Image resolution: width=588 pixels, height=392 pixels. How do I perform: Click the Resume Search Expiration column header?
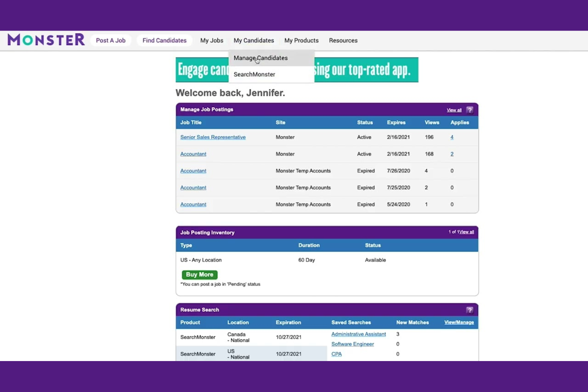[x=288, y=322]
